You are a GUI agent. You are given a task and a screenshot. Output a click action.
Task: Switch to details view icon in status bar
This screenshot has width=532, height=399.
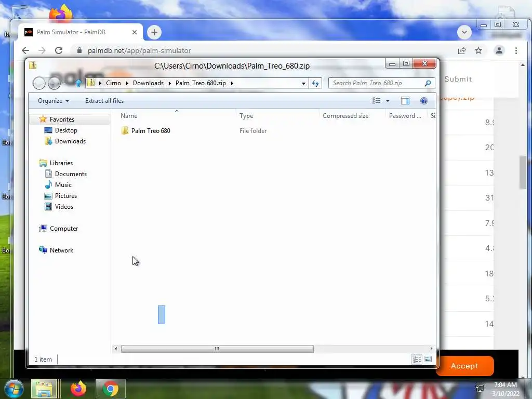point(417,359)
